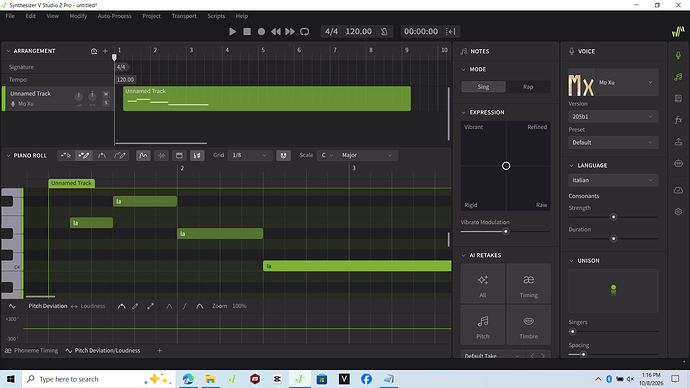
Task: Open the Version 205b1 dropdown
Action: tap(613, 117)
